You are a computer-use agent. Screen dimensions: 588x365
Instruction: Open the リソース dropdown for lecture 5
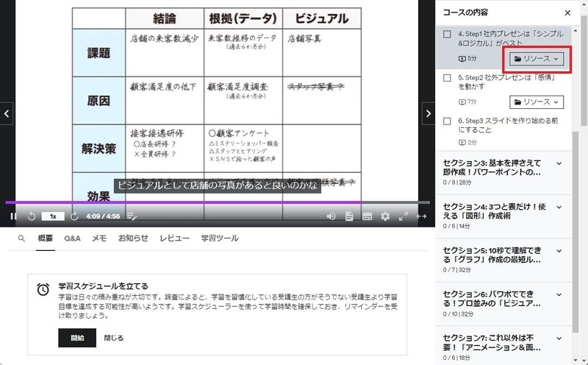537,102
